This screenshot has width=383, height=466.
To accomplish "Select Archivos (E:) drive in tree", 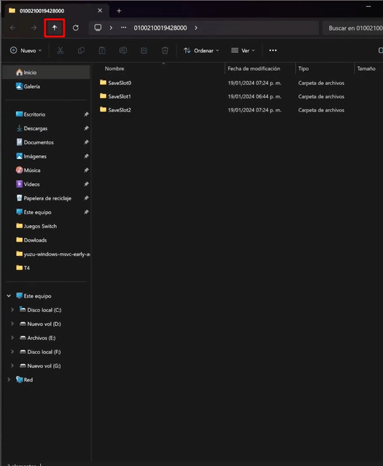I will 38,338.
